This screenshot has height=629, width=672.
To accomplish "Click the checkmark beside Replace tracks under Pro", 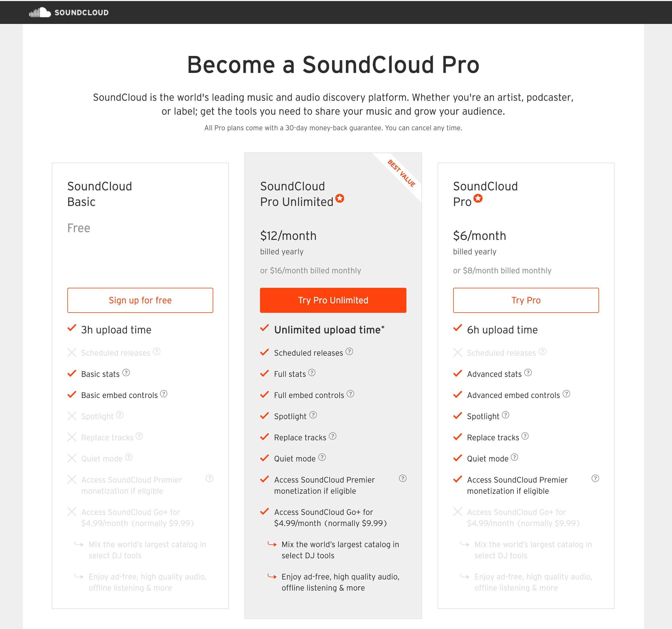I will pyautogui.click(x=458, y=436).
